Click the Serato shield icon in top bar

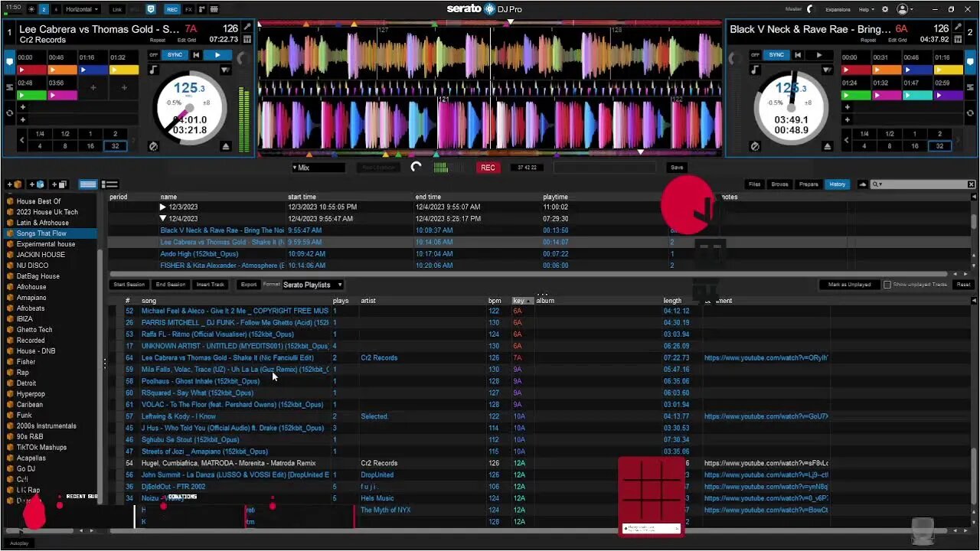[151, 9]
